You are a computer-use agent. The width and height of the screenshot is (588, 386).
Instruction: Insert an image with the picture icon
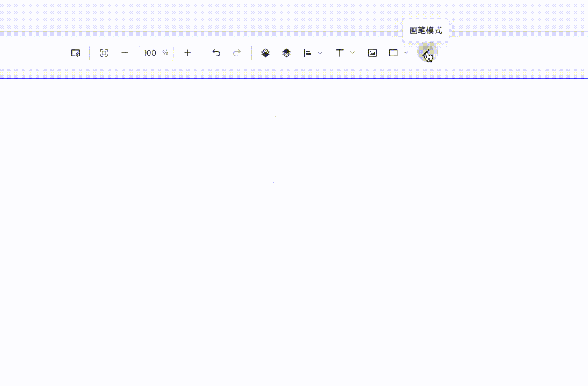(x=372, y=53)
